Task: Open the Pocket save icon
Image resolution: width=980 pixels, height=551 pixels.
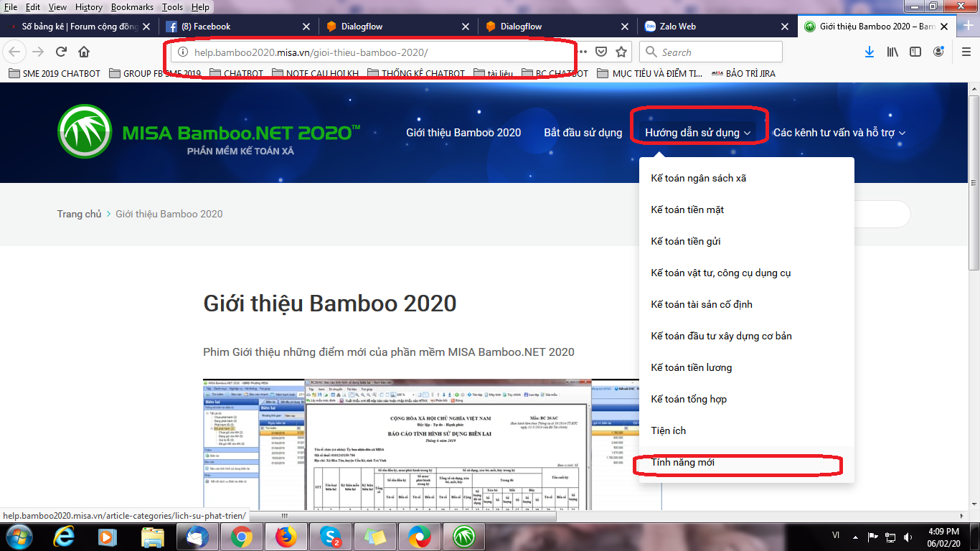Action: pyautogui.click(x=602, y=52)
